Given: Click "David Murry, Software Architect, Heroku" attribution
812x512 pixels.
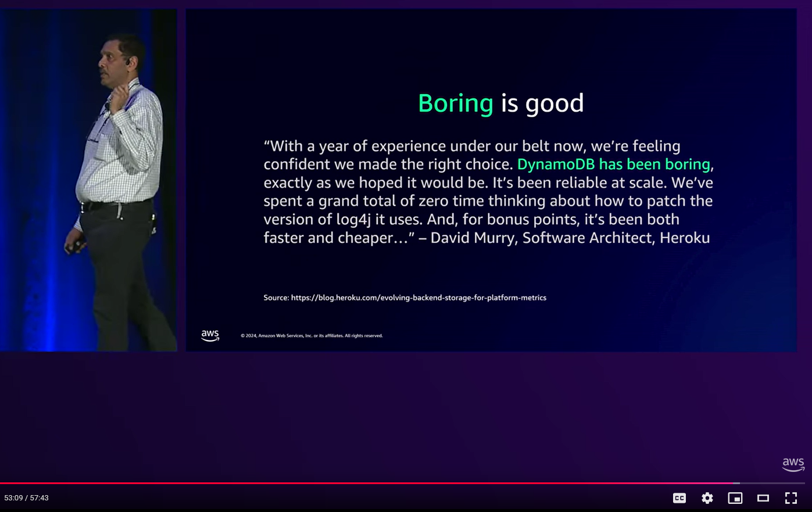Looking at the screenshot, I should [x=570, y=238].
